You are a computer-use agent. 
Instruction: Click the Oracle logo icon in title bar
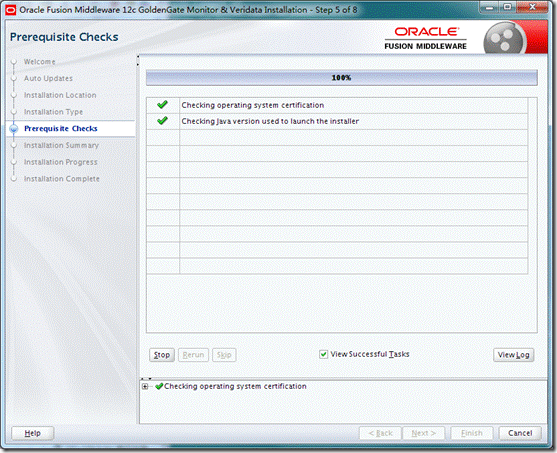11,10
